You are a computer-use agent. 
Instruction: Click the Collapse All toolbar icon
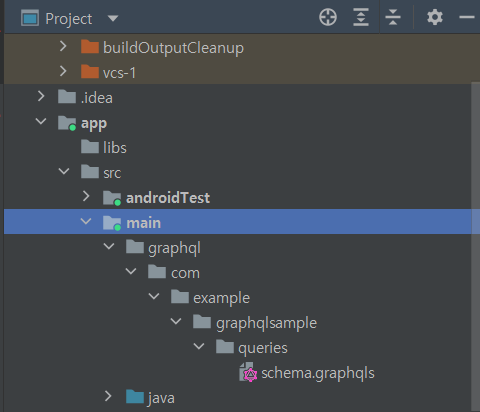(x=393, y=17)
